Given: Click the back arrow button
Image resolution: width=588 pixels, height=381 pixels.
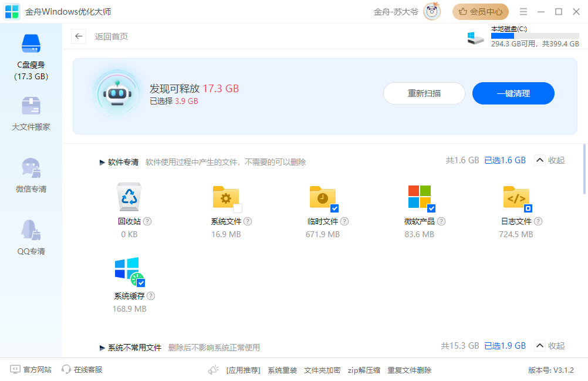Looking at the screenshot, I should point(79,36).
